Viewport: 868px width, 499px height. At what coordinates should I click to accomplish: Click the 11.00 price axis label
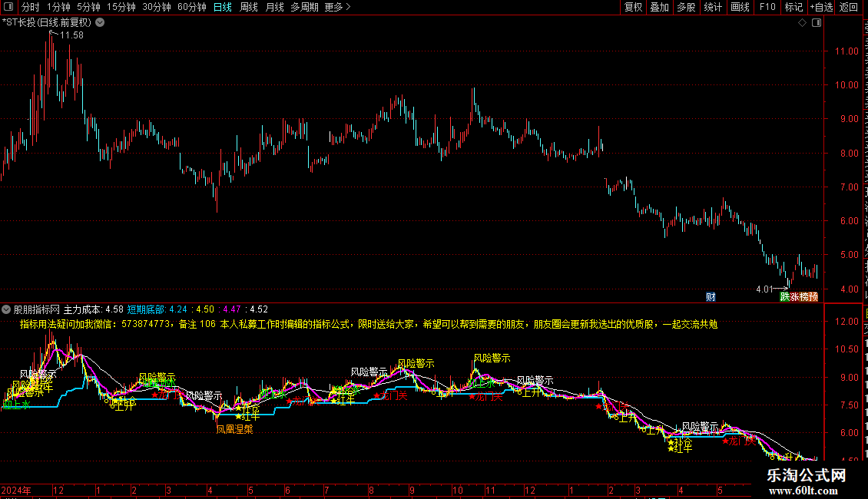[x=846, y=51]
